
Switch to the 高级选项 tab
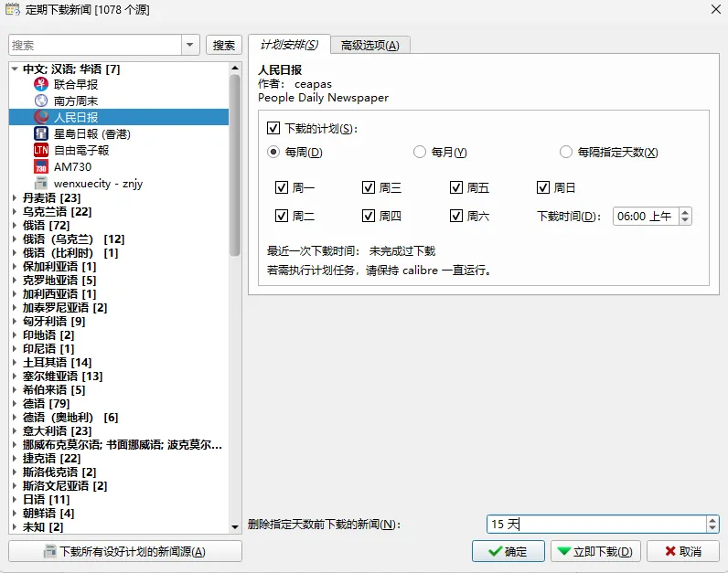[370, 45]
